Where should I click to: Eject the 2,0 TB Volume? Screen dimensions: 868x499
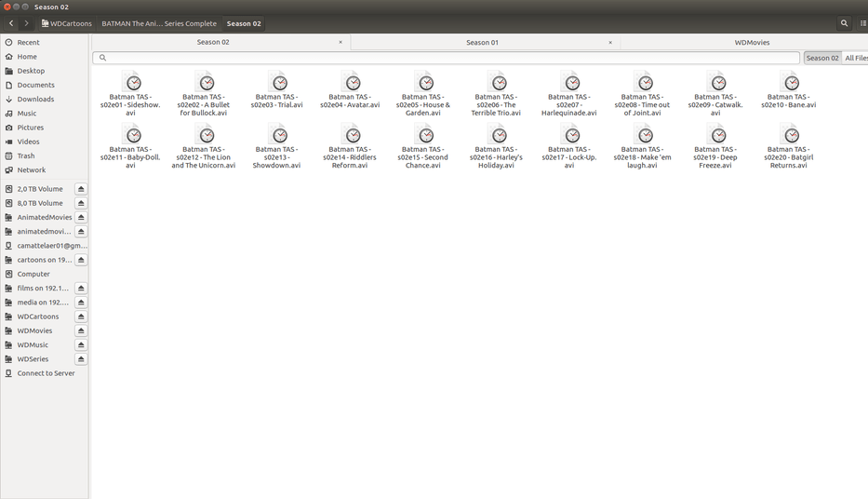(81, 189)
